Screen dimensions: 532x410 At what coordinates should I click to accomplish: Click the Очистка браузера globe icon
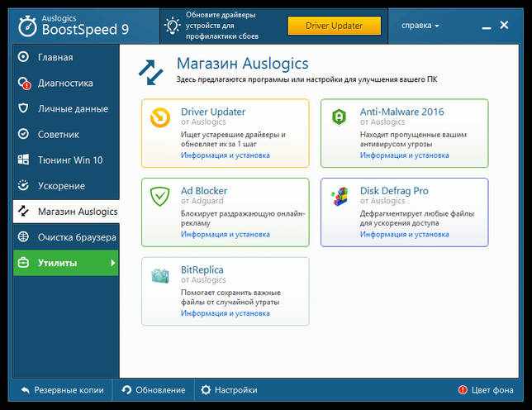click(x=23, y=236)
